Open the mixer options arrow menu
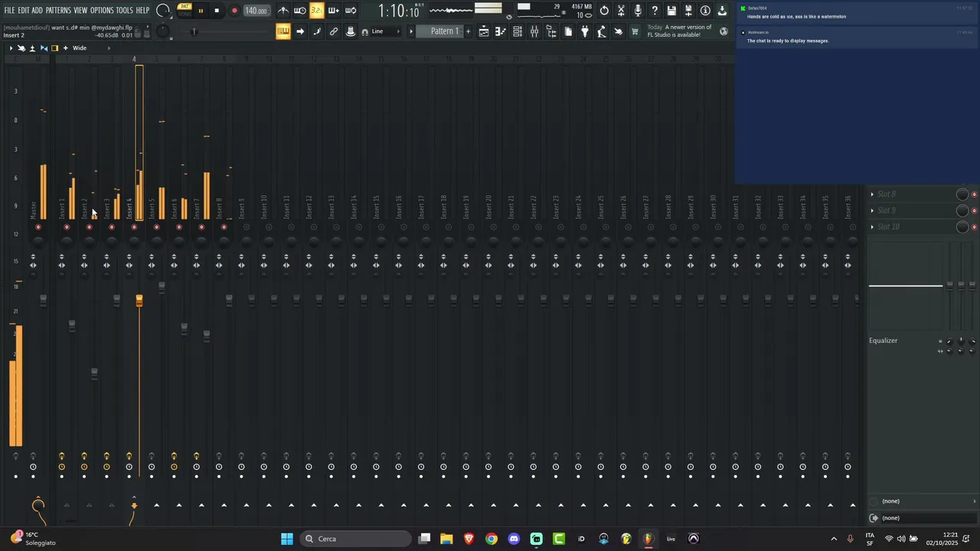The image size is (980, 551). [x=11, y=48]
